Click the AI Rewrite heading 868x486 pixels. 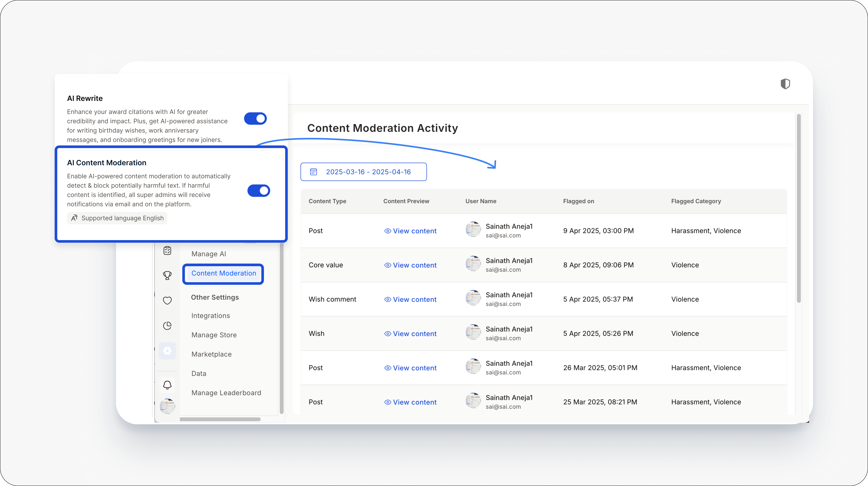[85, 98]
